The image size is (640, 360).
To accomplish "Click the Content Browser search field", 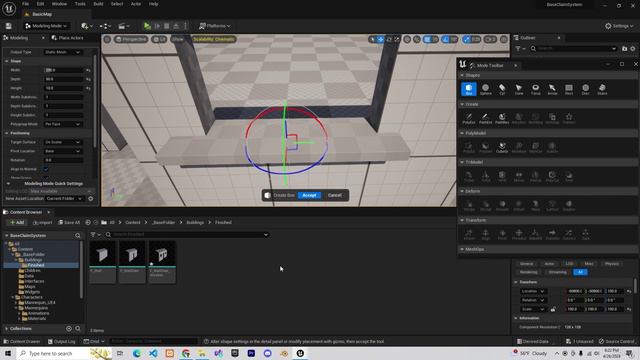I will click(x=187, y=235).
